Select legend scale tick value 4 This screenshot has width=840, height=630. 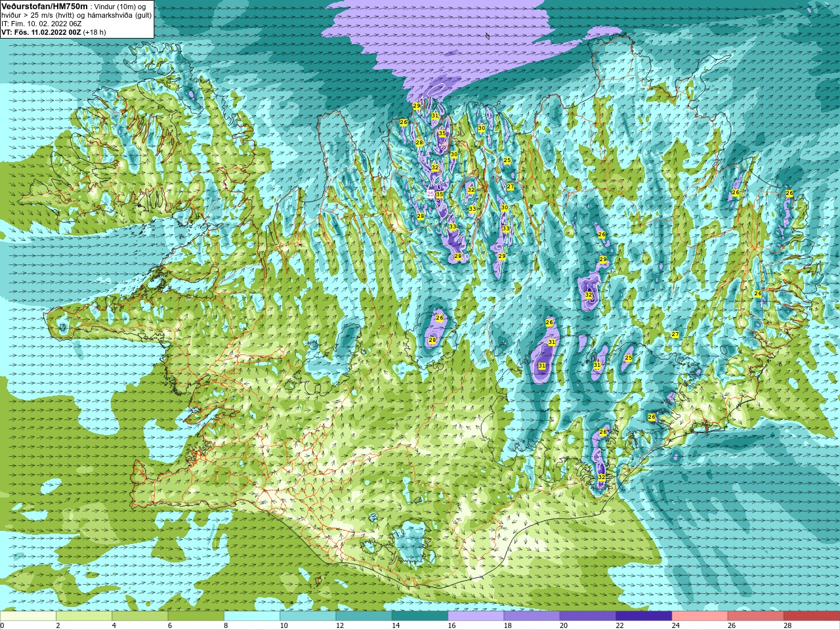(x=114, y=626)
